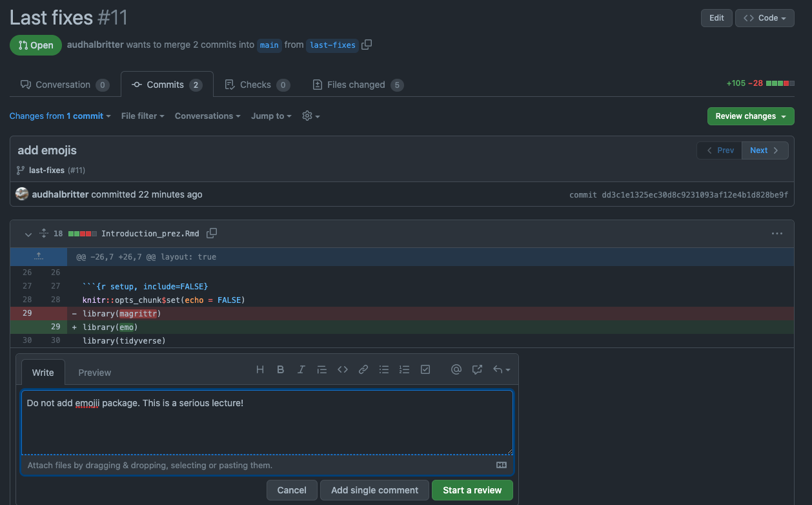Apply italic formatting in comment editor
The image size is (812, 505).
click(x=301, y=370)
